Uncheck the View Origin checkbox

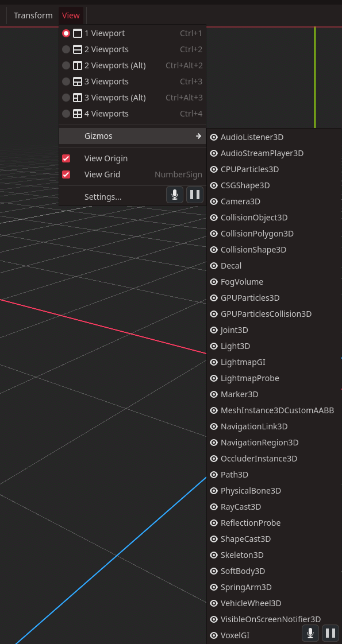pyautogui.click(x=66, y=158)
